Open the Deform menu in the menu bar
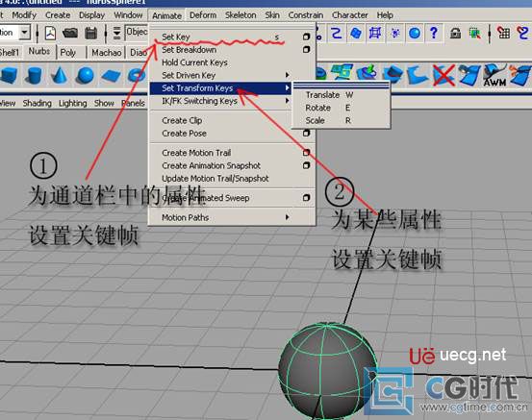The image size is (532, 420). tap(203, 15)
